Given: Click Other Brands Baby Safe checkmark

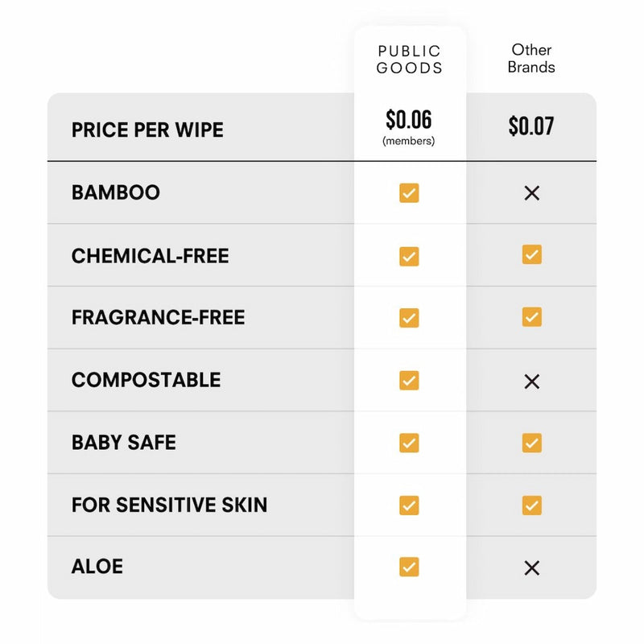Looking at the screenshot, I should 531,443.
